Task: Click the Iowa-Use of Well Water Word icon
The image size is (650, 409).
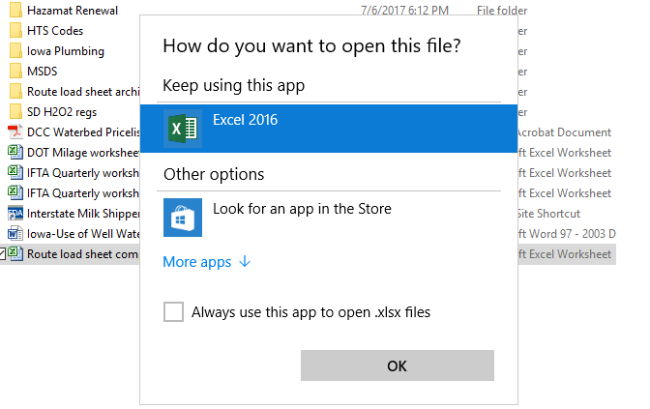Action: pyautogui.click(x=15, y=233)
